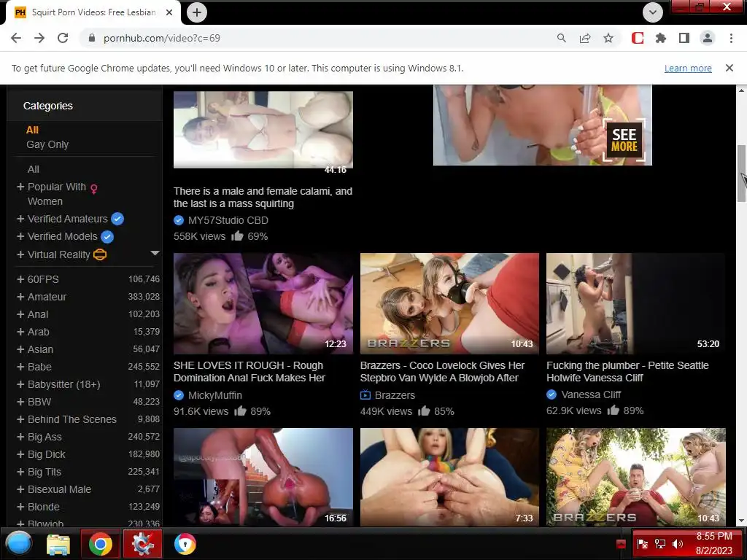Viewport: 747px width, 560px height.
Task: Add the Asian category with plus
Action: [20, 349]
